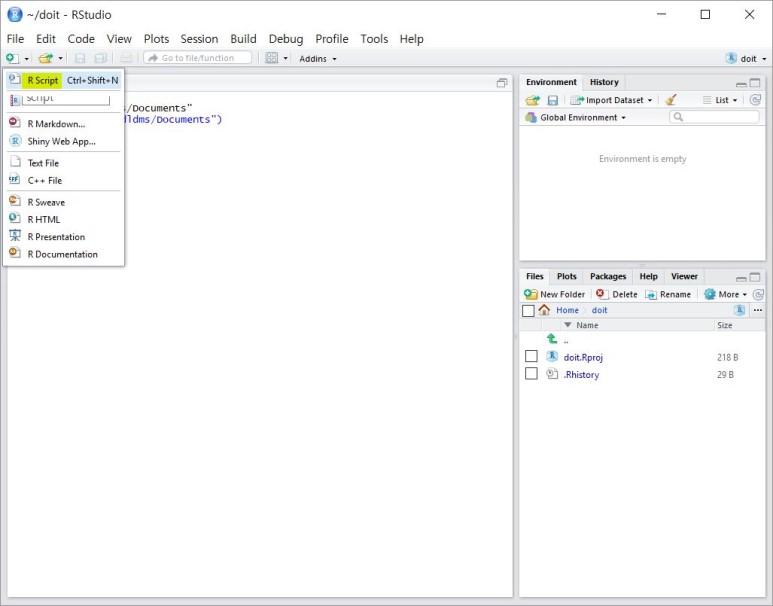
Task: Click the New File icon in toolbar
Action: click(x=12, y=58)
